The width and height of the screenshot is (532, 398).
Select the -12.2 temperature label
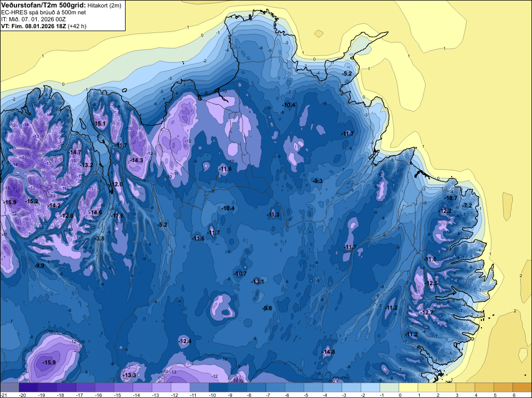pyautogui.click(x=445, y=211)
